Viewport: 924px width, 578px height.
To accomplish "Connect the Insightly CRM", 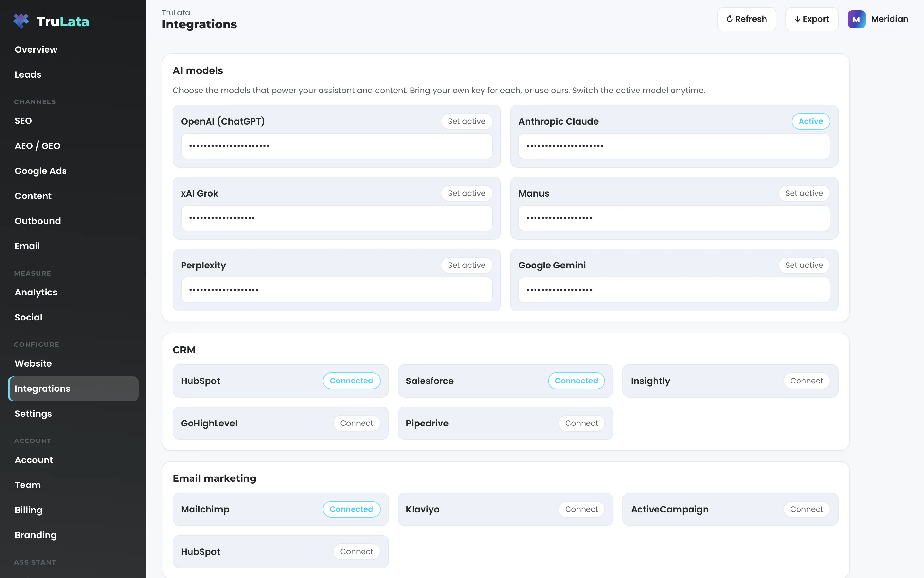I will [x=806, y=381].
